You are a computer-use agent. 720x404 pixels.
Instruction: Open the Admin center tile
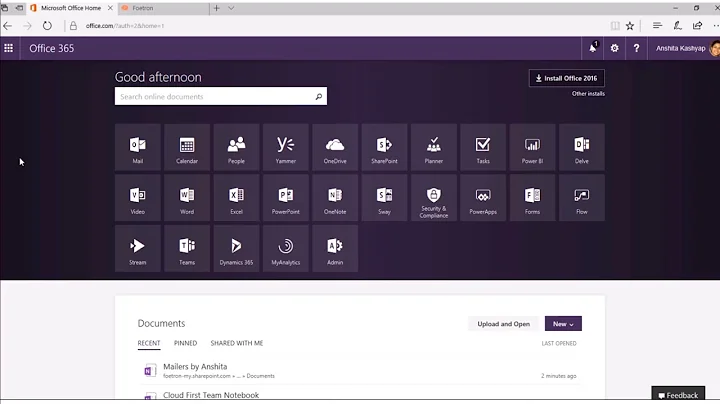point(335,248)
